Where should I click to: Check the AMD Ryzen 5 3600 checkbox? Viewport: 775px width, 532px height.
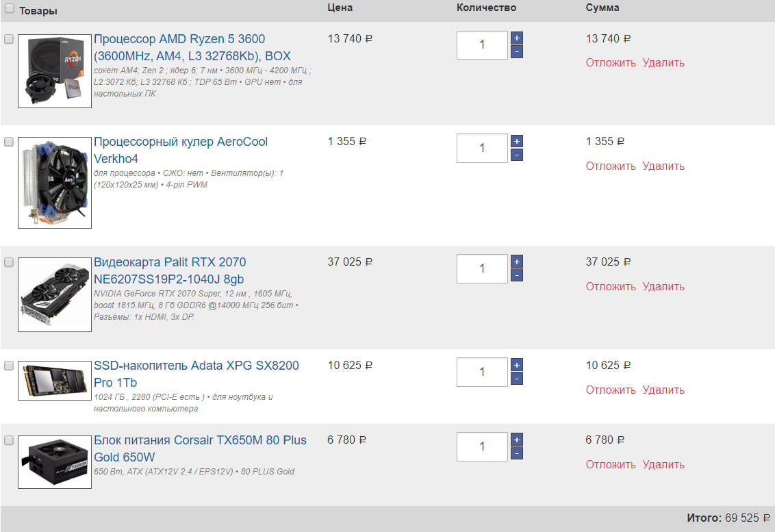(x=9, y=40)
